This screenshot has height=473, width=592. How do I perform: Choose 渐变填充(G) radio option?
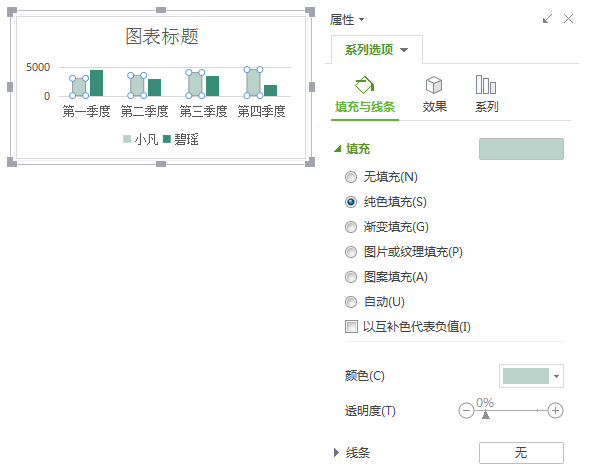tap(351, 227)
